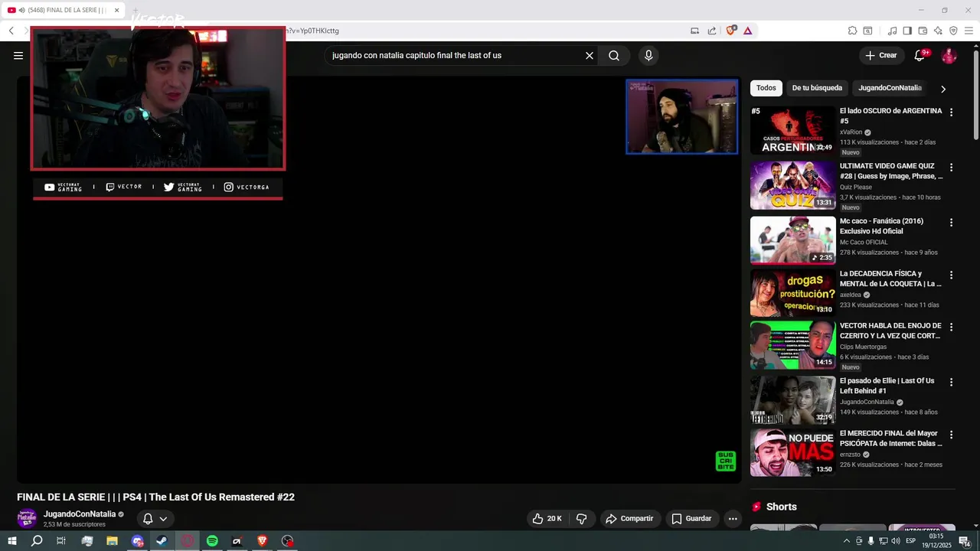This screenshot has height=551, width=980.
Task: Select the JugandoConNatalia filter chip
Action: [890, 88]
